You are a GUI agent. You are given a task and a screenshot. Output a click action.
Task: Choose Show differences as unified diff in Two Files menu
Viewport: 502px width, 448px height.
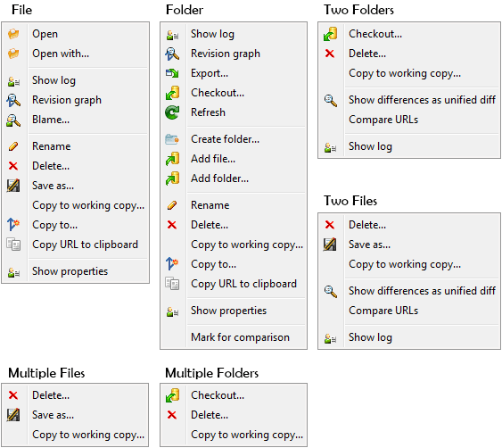click(x=423, y=291)
